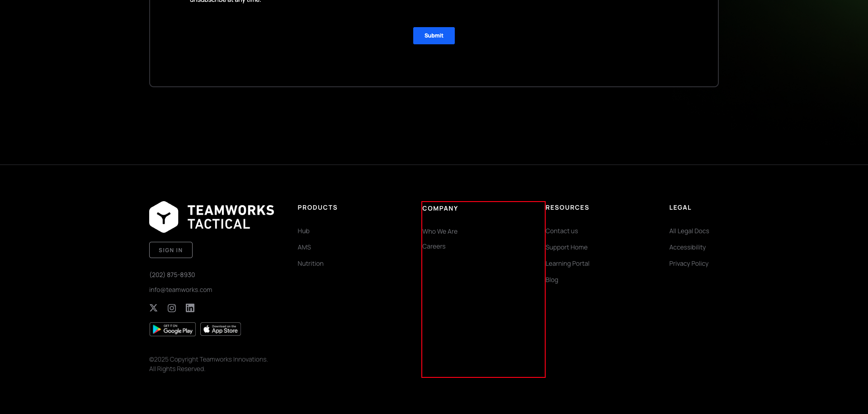Open the X (Twitter) social icon
This screenshot has width=868, height=414.
click(x=153, y=308)
